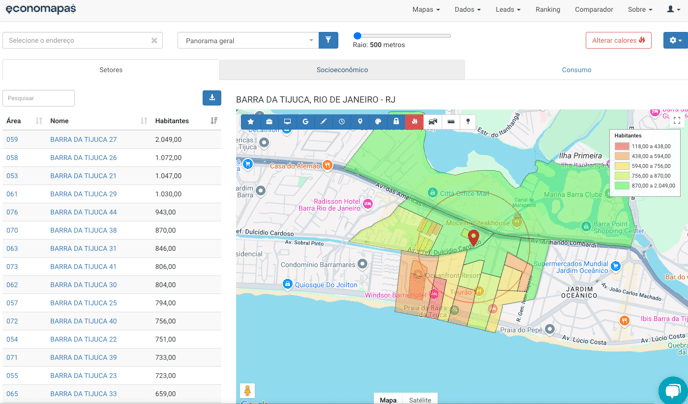This screenshot has height=404, width=688.
Task: Select the pencil draw tool on map
Action: 323,122
